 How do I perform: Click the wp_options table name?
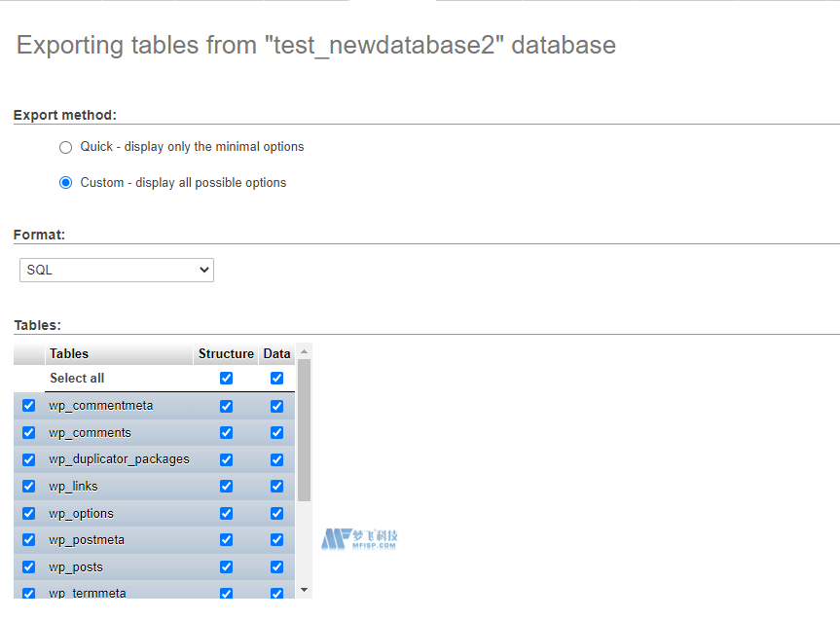(x=82, y=513)
